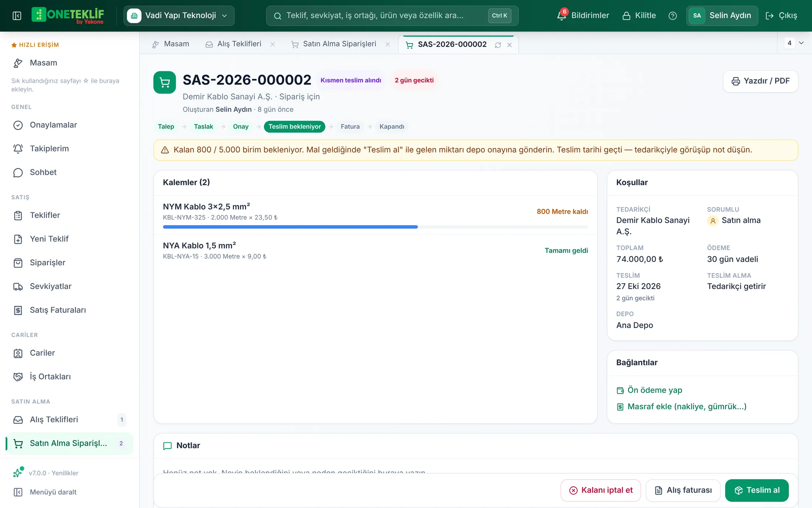Click Menüyü daralt at sidebar bottom
The image size is (812, 508).
pos(45,492)
